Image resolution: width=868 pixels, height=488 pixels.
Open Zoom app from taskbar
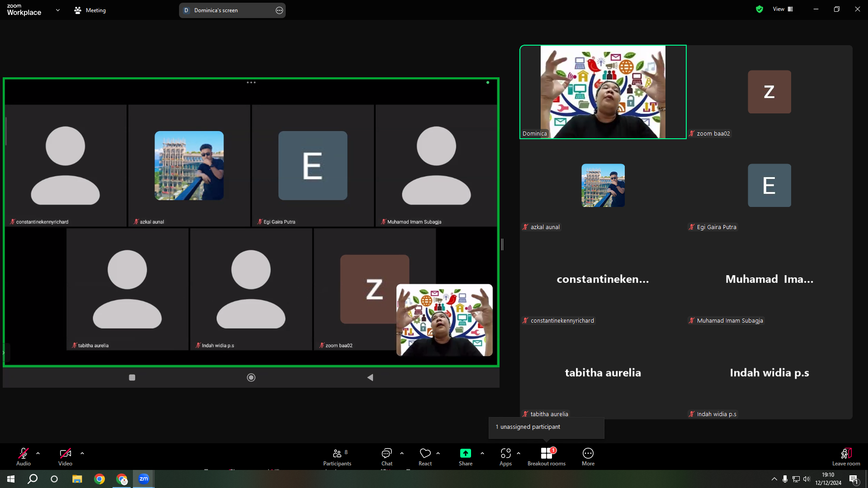(x=144, y=479)
